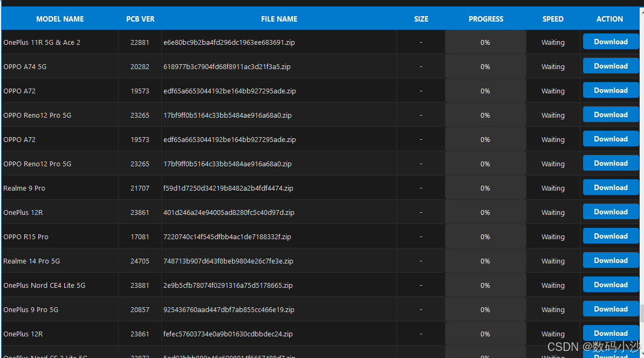Download the OPPO A74 5G file
This screenshot has width=644, height=358.
(x=611, y=66)
